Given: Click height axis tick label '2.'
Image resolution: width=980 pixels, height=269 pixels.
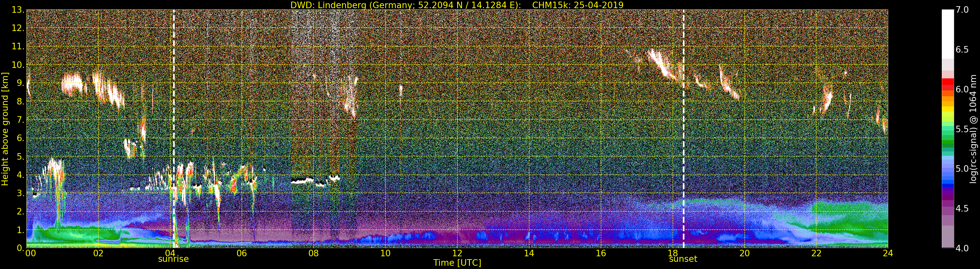Looking at the screenshot, I should coord(21,211).
